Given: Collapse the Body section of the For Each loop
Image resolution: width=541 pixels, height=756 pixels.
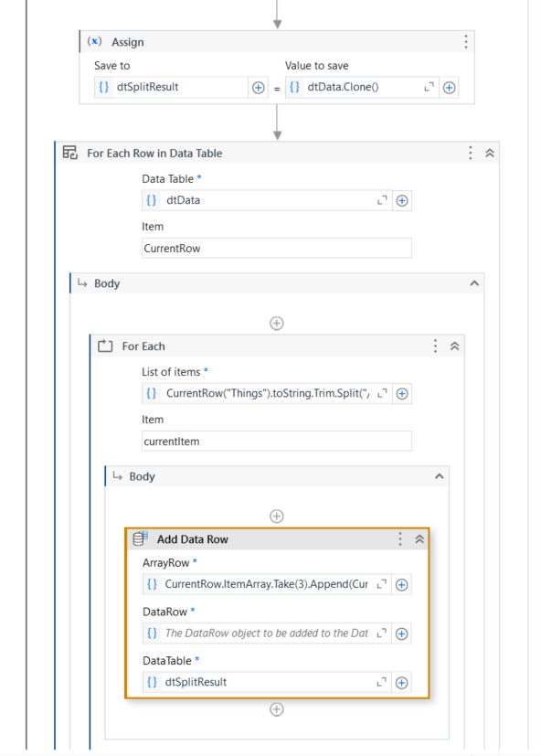Looking at the screenshot, I should pos(440,476).
